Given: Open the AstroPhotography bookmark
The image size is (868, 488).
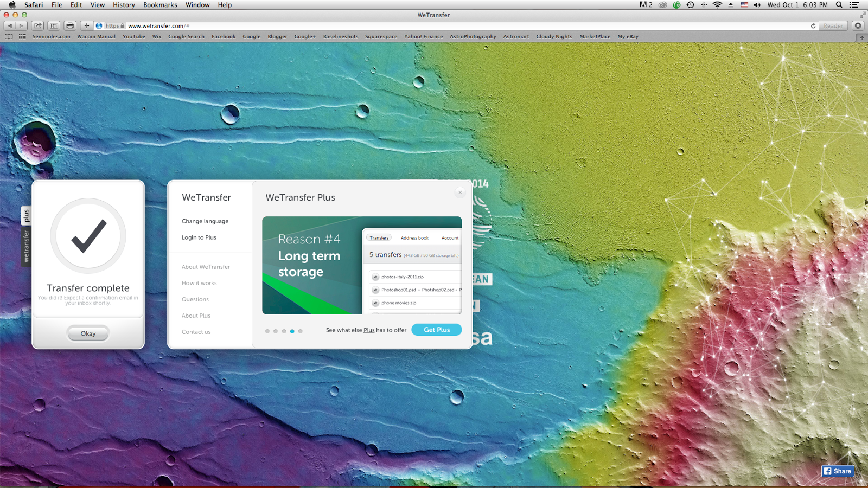Looking at the screenshot, I should [473, 36].
